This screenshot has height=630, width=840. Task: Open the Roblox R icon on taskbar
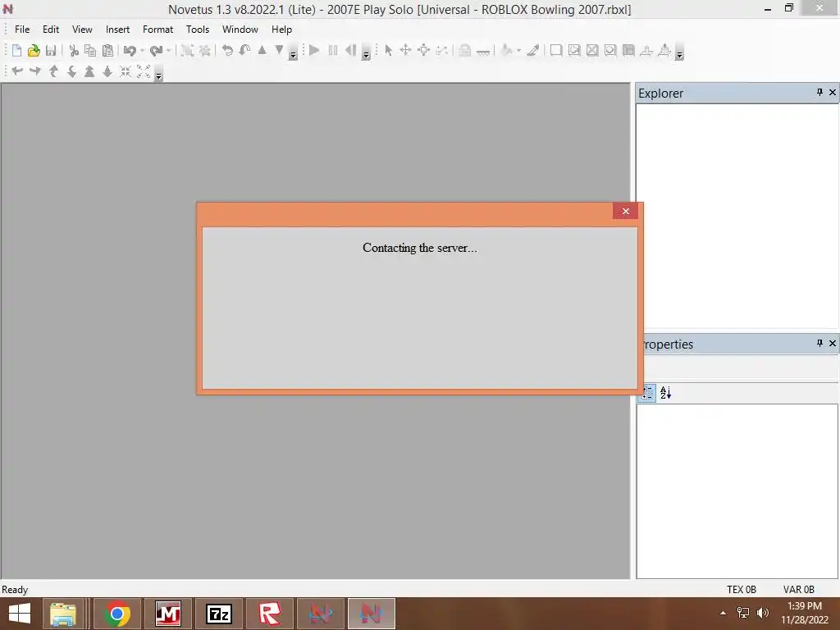click(270, 614)
